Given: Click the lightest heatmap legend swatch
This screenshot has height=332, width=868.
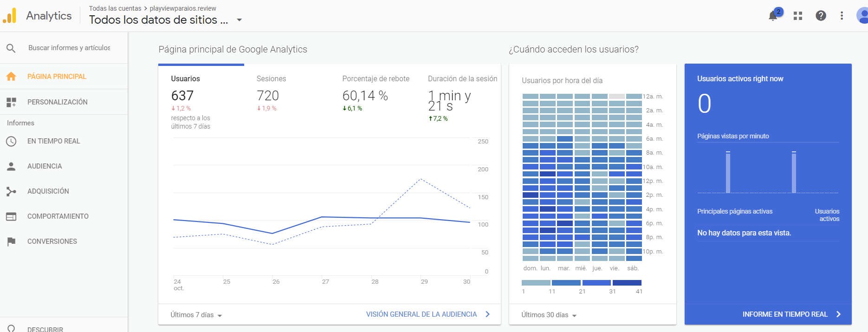Looking at the screenshot, I should [x=536, y=283].
